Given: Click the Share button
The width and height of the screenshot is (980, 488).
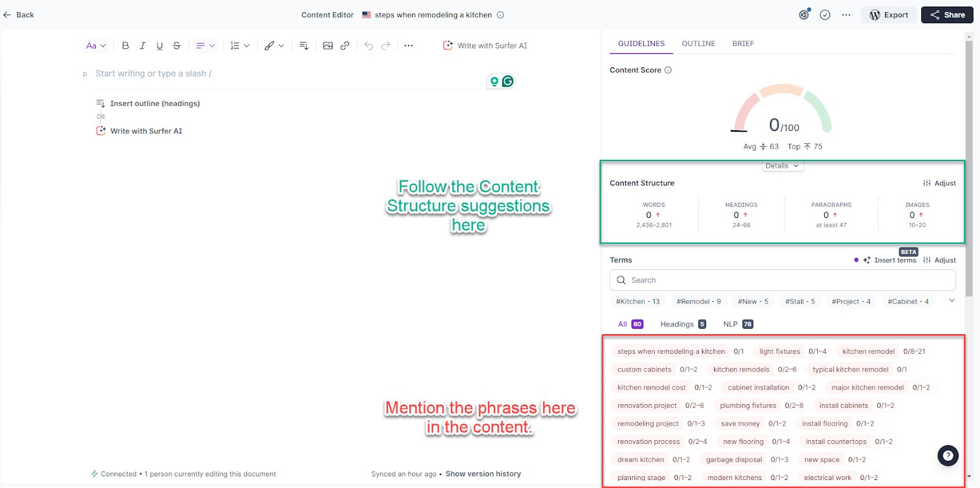Looking at the screenshot, I should pos(947,15).
